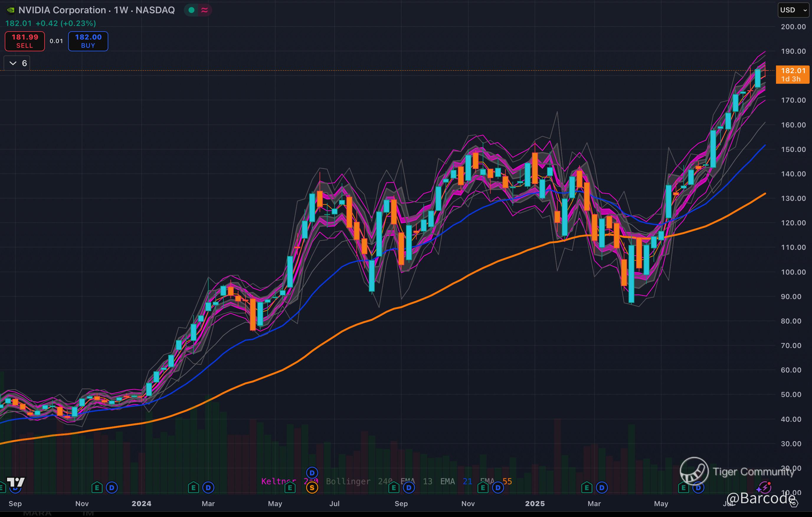Open the earnings E marker near May 2024

coord(290,487)
